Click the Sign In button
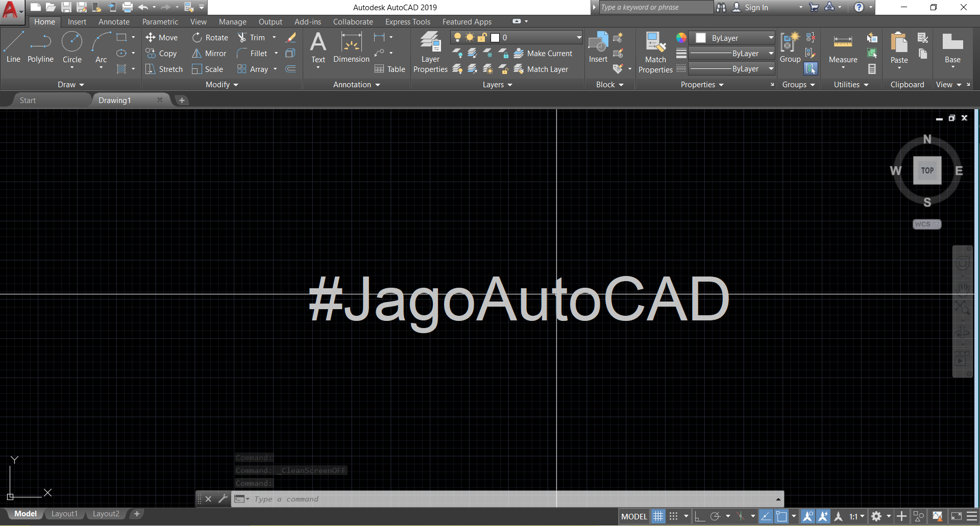980x526 pixels. 750,7
